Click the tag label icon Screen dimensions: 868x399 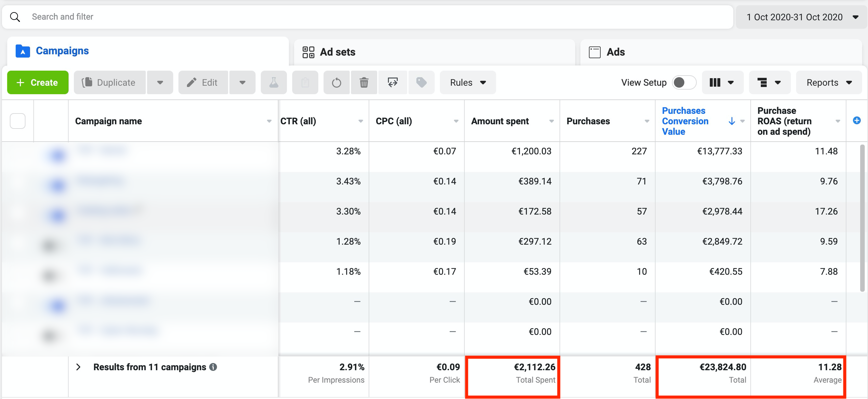click(x=421, y=83)
